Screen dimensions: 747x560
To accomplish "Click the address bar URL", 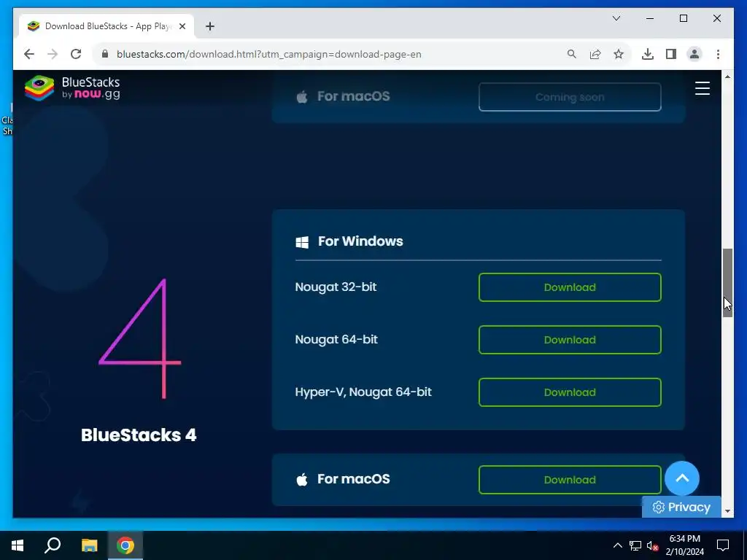I will point(268,54).
